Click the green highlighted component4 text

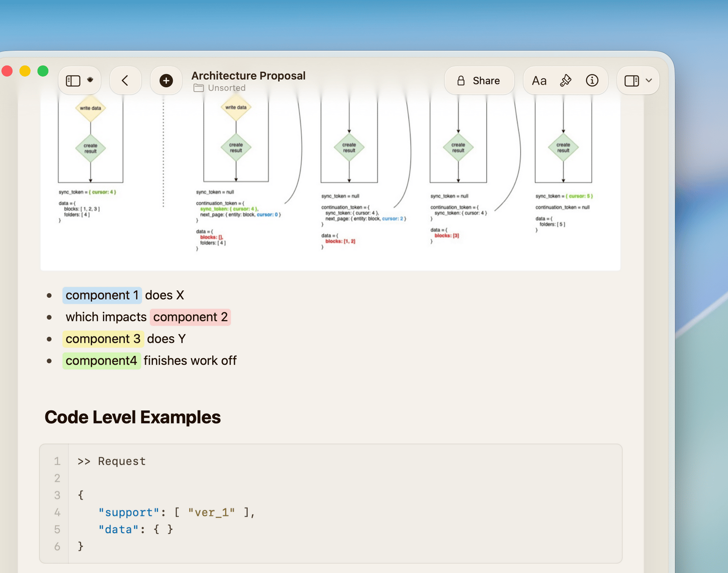(x=101, y=361)
